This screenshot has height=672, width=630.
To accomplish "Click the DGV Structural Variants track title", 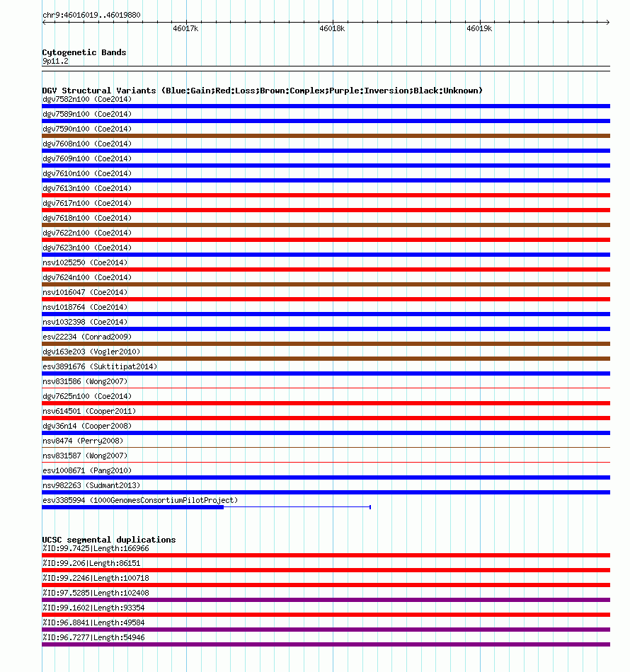I will tap(263, 91).
